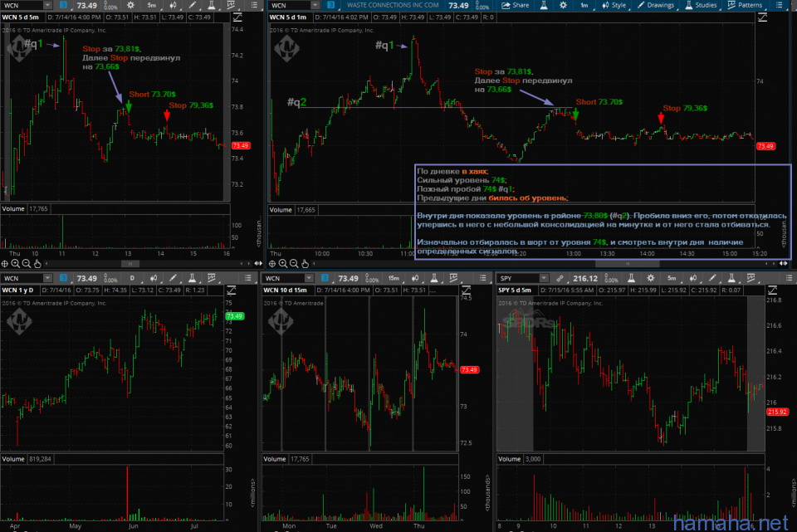Select drawings pencil in SPY panel
The width and height of the screenshot is (797, 532).
[712, 278]
